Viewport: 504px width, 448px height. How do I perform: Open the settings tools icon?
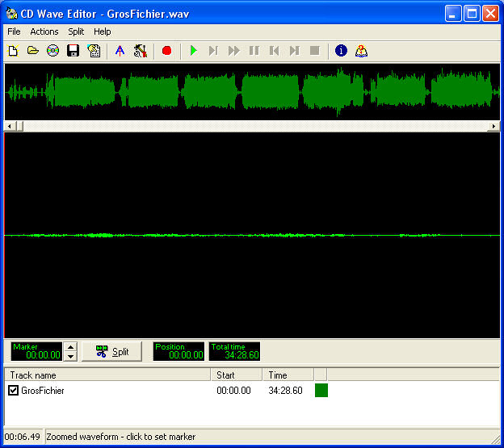(141, 51)
